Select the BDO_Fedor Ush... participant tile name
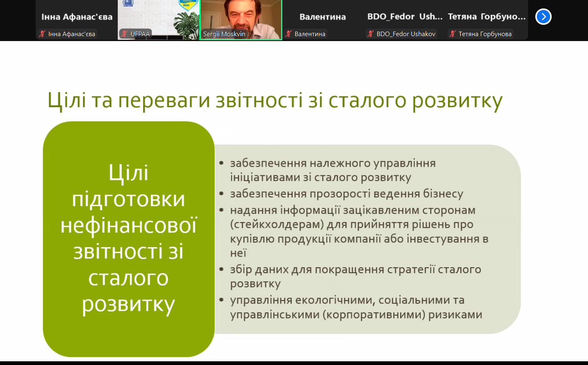 [405, 17]
